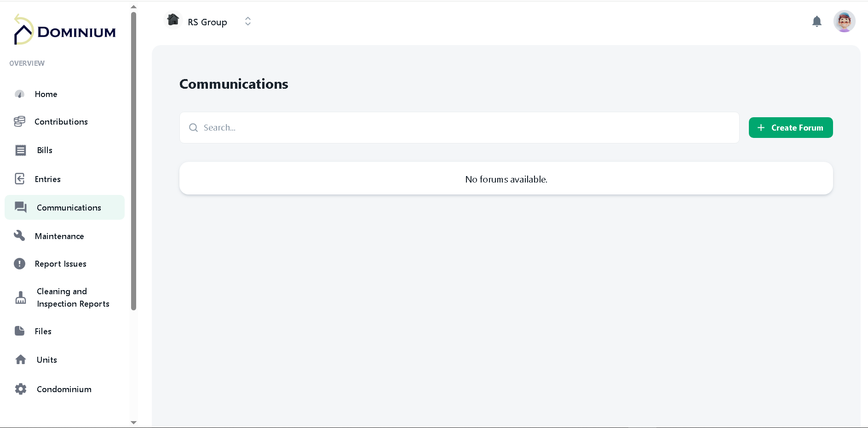
Task: Open the notification bell
Action: click(816, 21)
